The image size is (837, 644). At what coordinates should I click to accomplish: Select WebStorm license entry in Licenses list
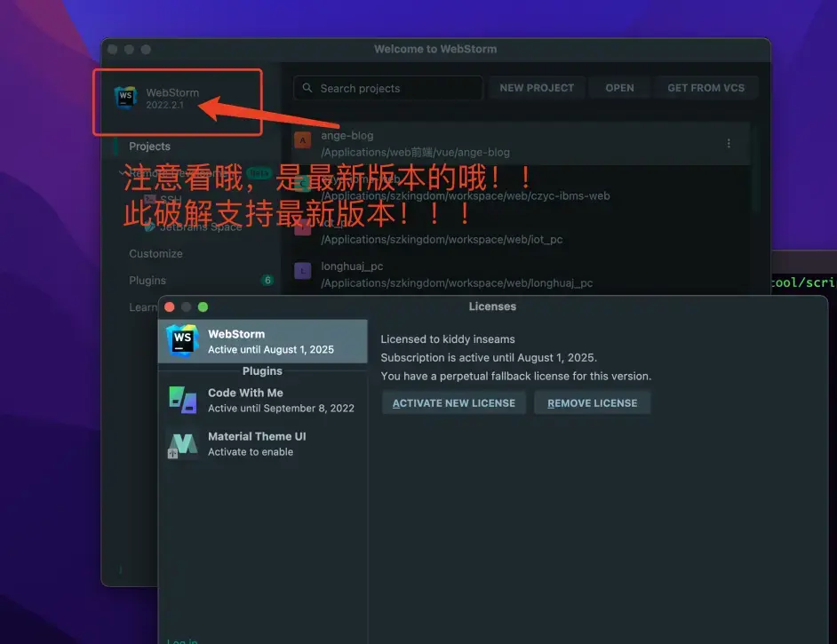click(263, 341)
